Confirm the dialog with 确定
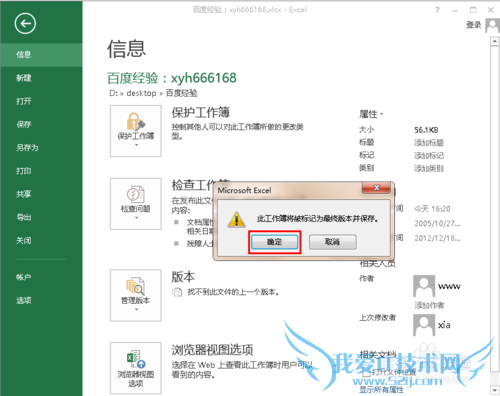 [x=274, y=242]
